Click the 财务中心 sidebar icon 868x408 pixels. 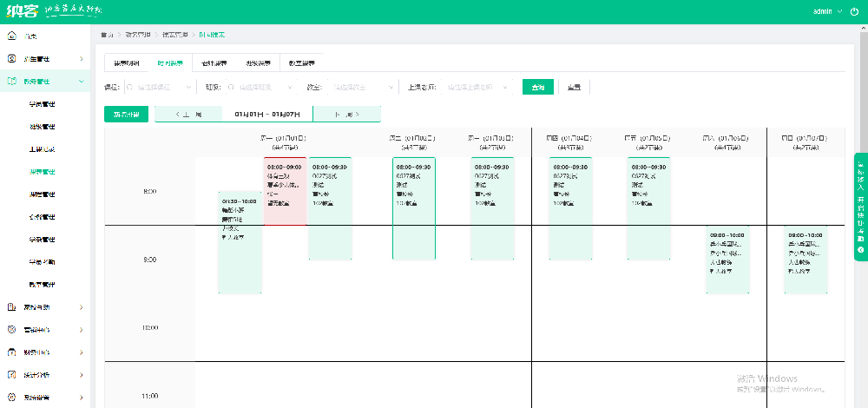tap(12, 352)
